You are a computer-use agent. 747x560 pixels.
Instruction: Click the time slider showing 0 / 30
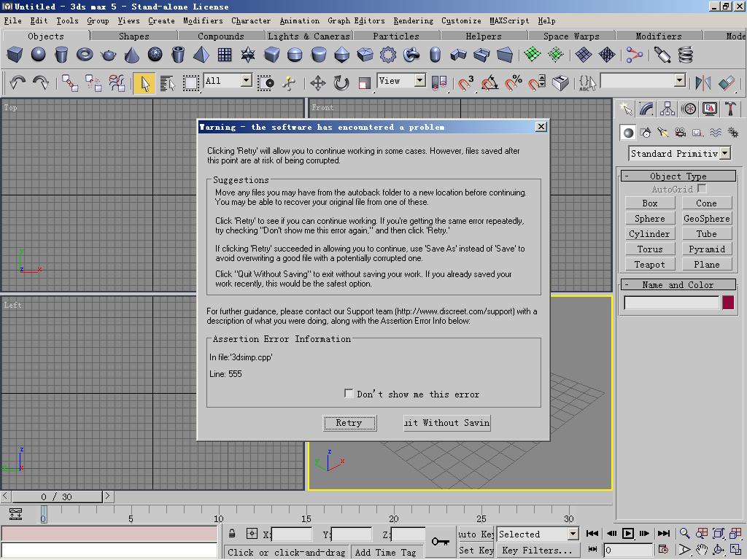coord(56,497)
